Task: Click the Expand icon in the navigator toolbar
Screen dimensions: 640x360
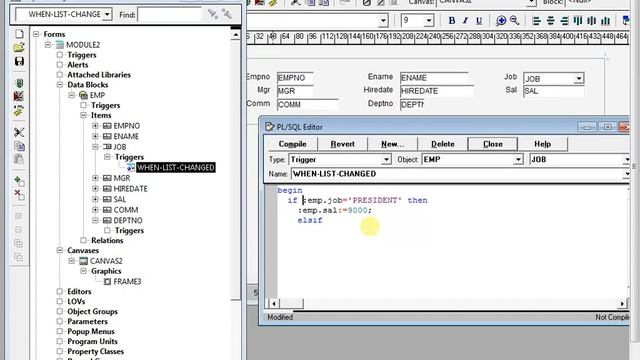Action: 19,216
